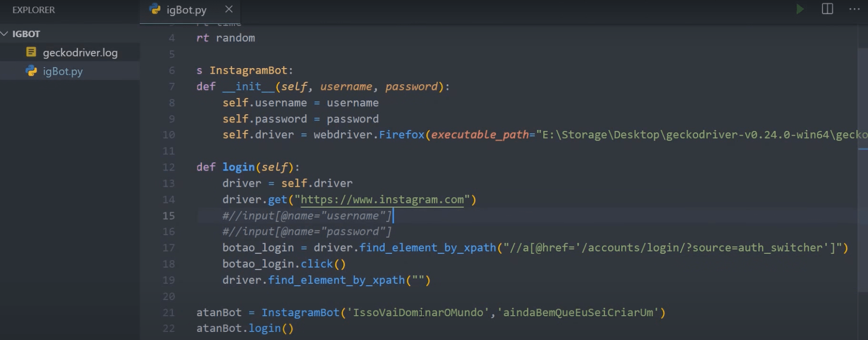Run the Python file with play icon
The height and width of the screenshot is (340, 868).
800,9
